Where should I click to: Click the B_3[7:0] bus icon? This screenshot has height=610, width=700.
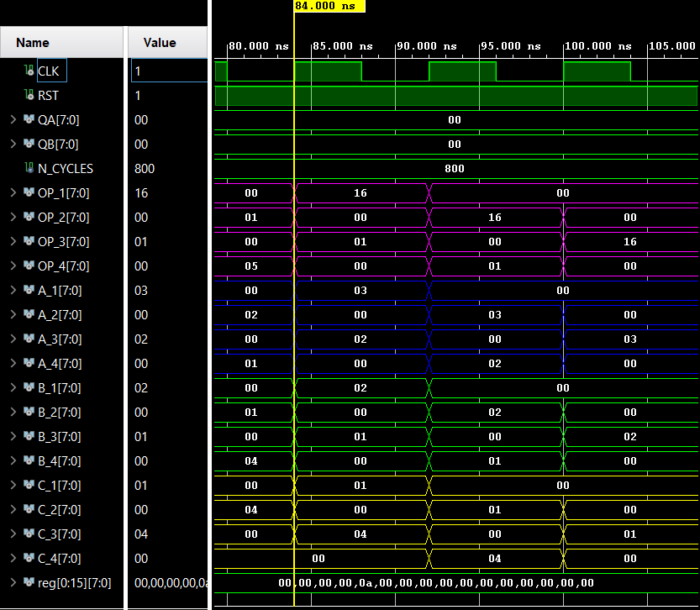(x=29, y=436)
